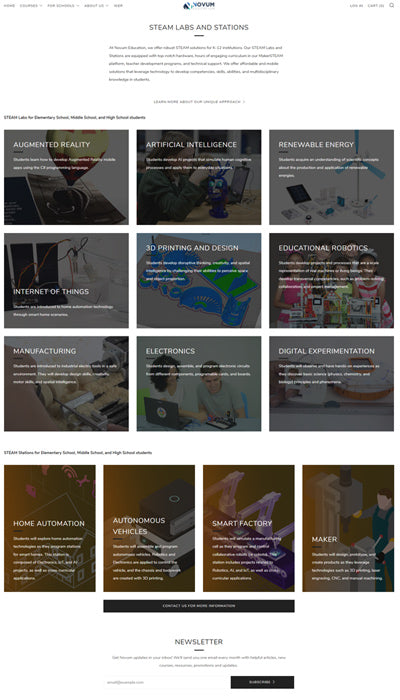Focus the newsletter email input field
The width and height of the screenshot is (400, 700).
click(167, 682)
